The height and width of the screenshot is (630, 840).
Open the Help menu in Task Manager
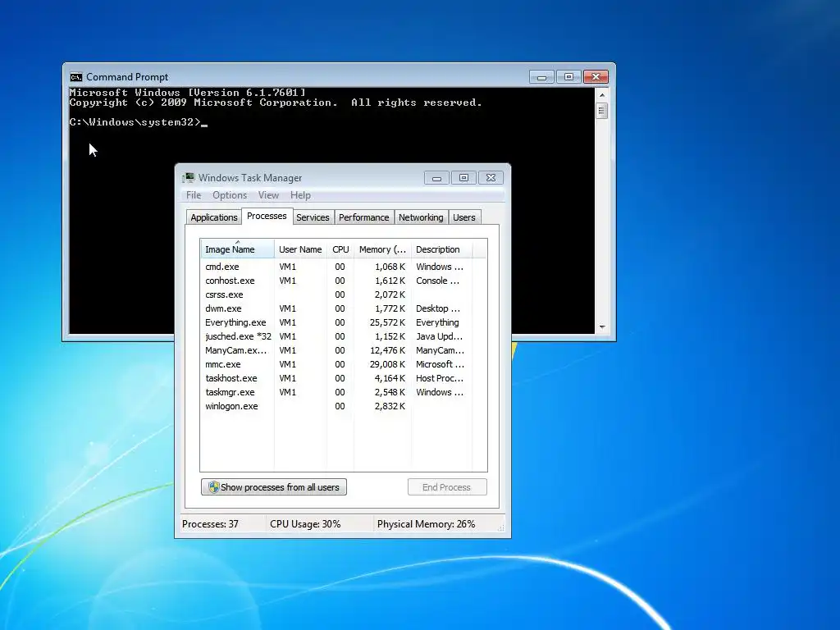point(300,195)
